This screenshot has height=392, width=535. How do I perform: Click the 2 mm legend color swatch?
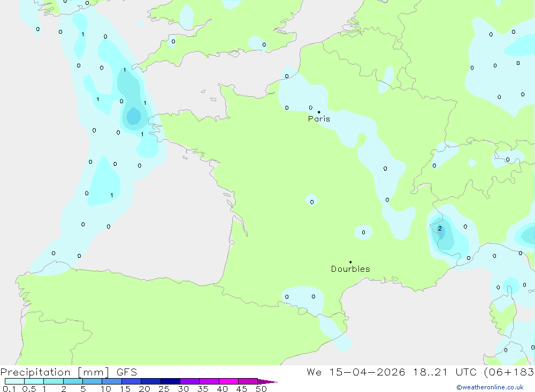tap(73, 381)
